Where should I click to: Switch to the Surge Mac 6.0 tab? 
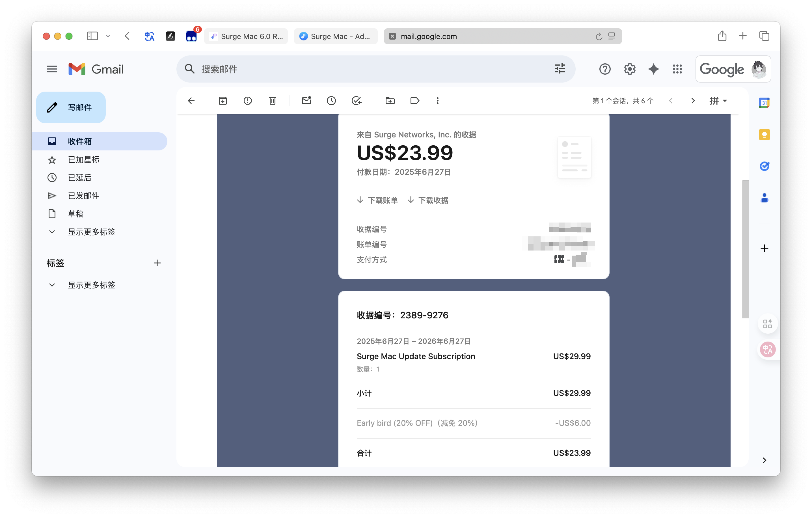(x=246, y=36)
